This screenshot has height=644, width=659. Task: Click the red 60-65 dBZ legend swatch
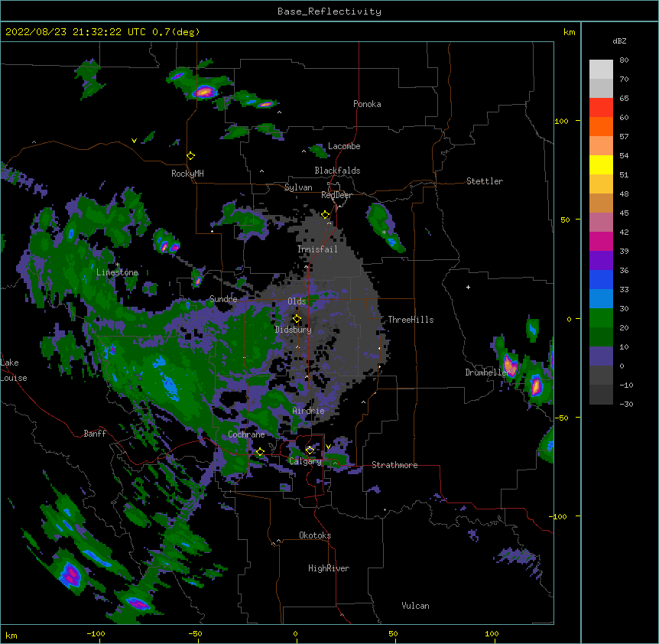601,108
